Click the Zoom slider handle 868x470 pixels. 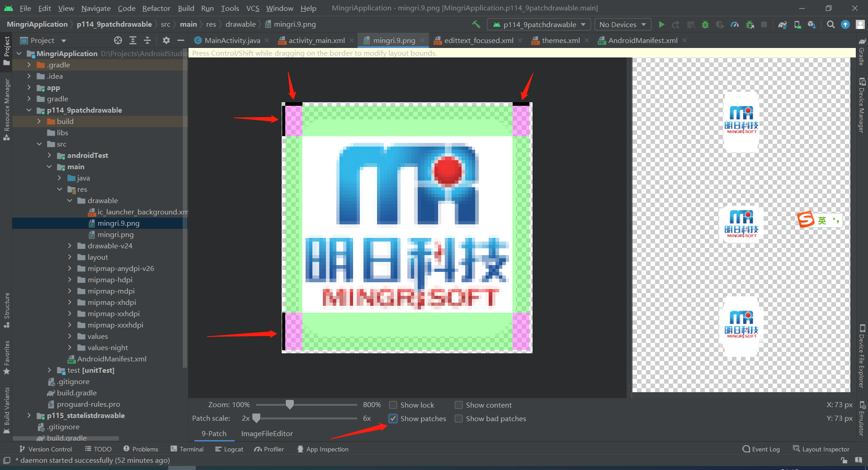point(290,404)
